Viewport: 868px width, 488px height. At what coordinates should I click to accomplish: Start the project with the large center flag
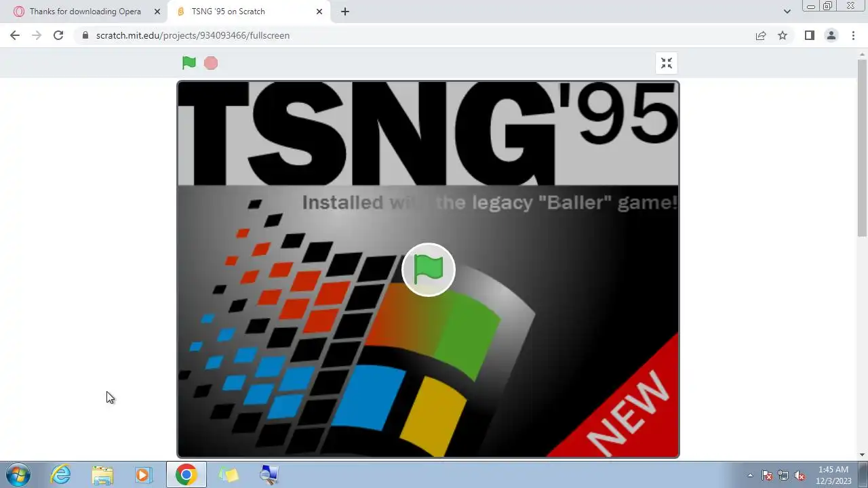tap(429, 270)
